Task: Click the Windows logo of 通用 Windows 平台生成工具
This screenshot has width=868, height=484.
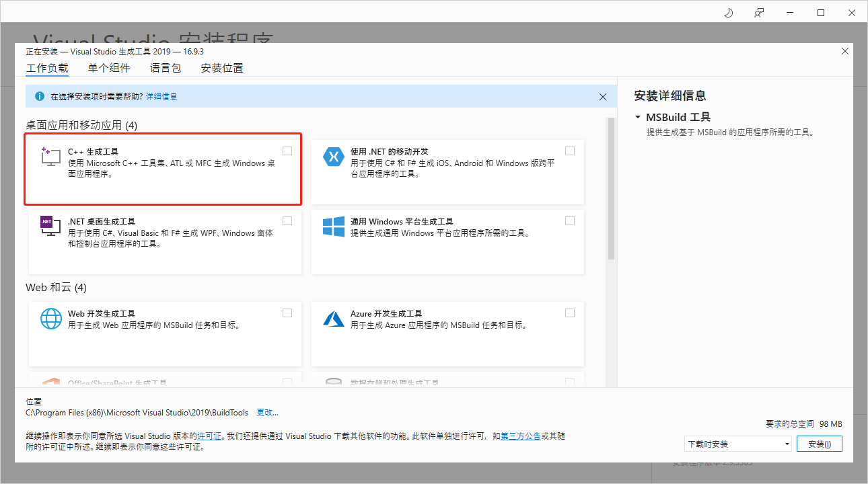Action: tap(334, 227)
